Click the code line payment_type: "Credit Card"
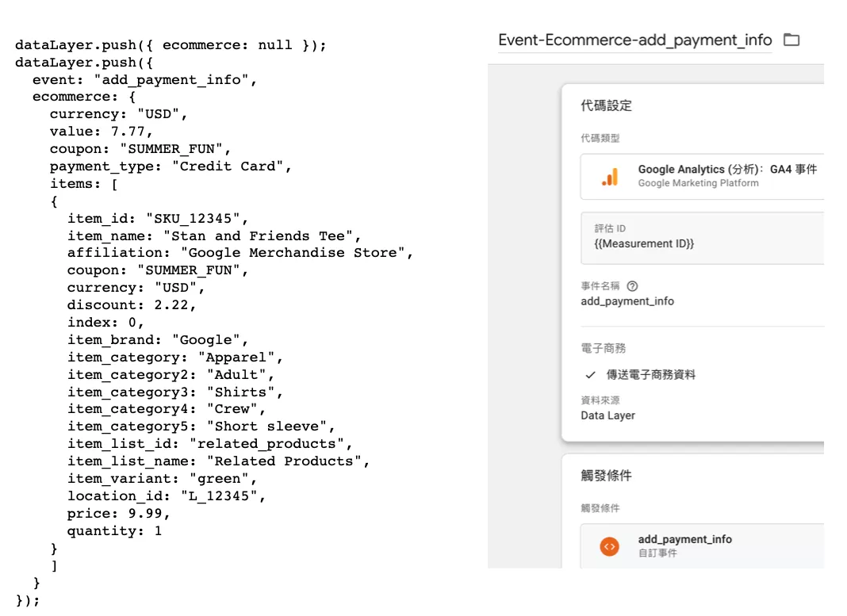847x616 pixels. [x=171, y=166]
